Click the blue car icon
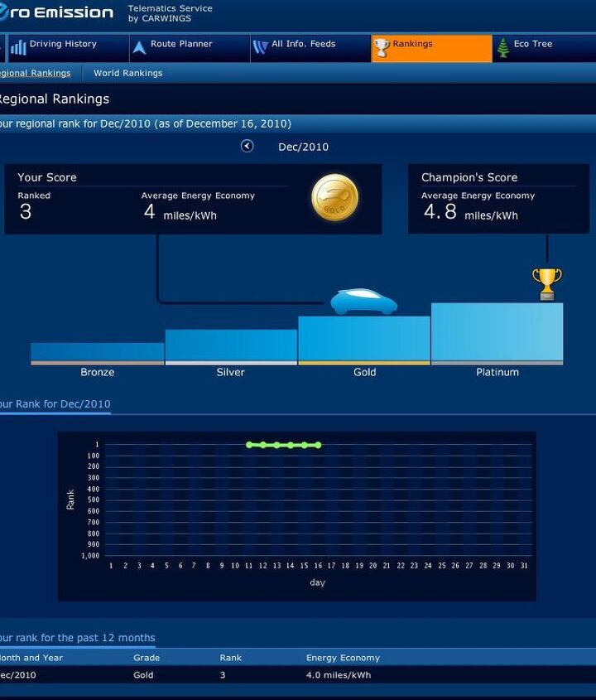This screenshot has width=596, height=700. (363, 302)
